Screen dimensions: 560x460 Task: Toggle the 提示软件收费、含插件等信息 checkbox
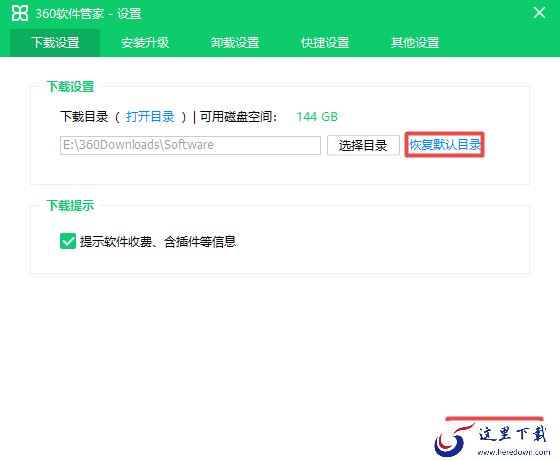pos(68,241)
